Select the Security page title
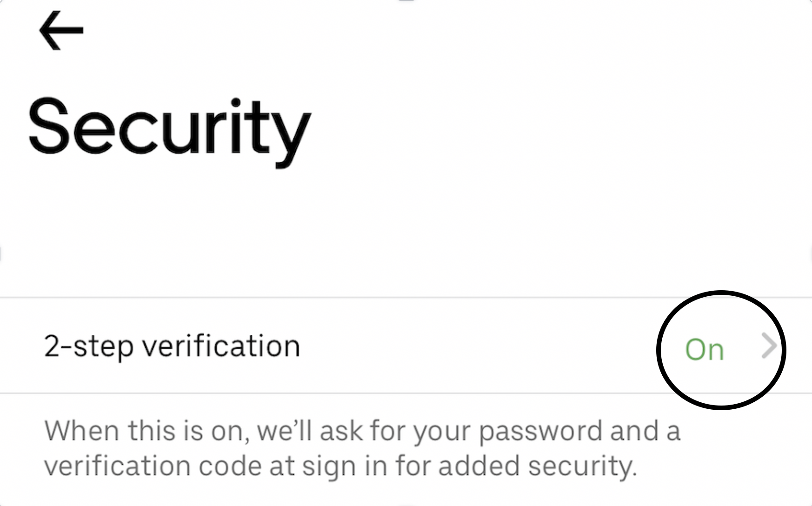The height and width of the screenshot is (506, 812). coord(170,128)
